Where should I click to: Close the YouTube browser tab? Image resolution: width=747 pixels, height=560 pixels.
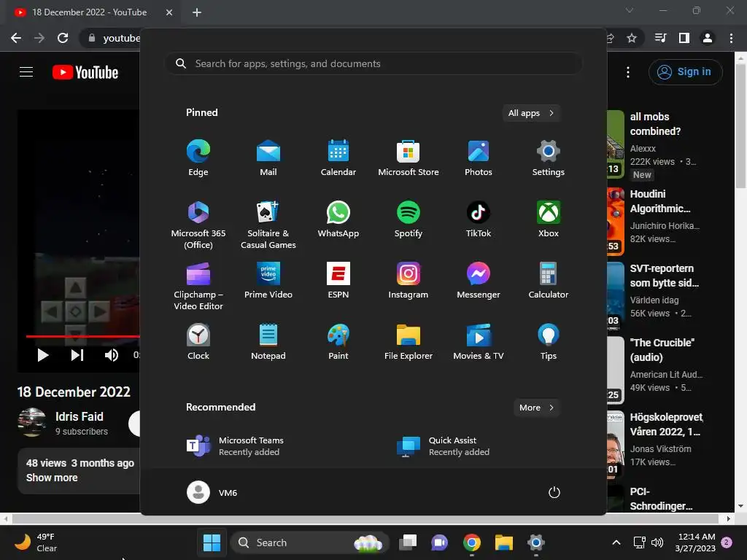pos(169,12)
